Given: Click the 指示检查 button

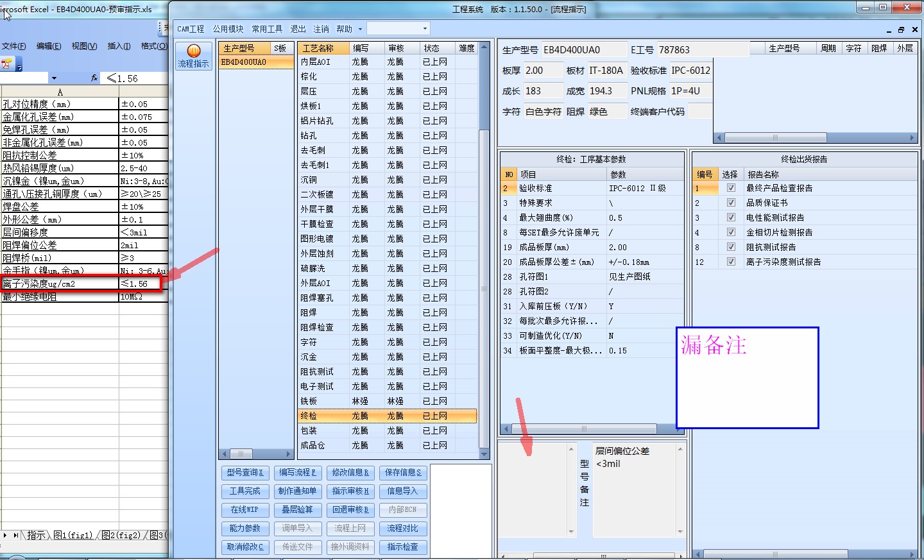Looking at the screenshot, I should point(403,547).
